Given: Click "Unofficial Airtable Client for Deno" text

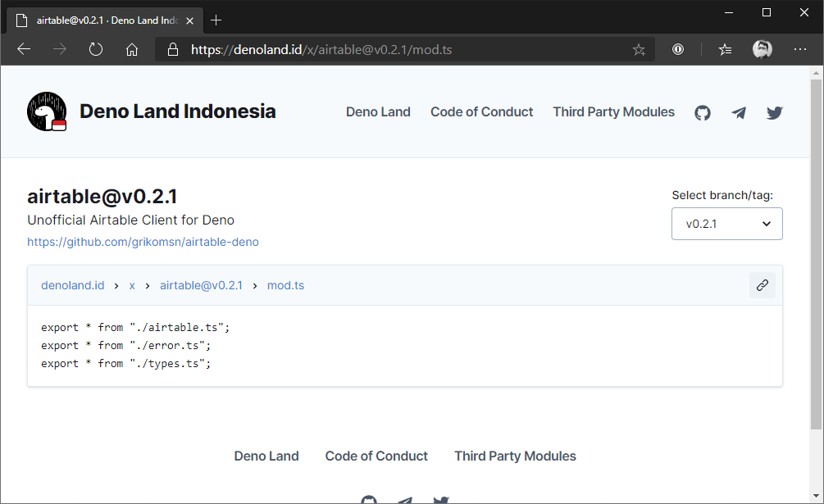Looking at the screenshot, I should click(131, 220).
